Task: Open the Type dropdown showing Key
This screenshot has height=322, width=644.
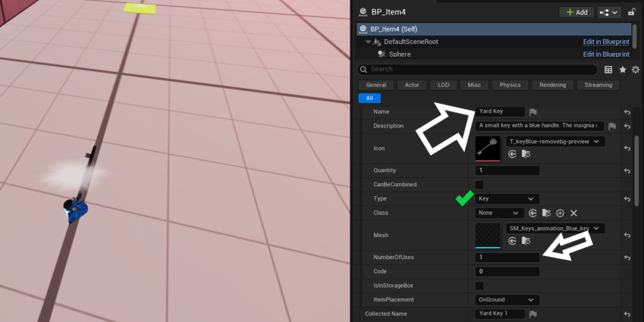Action: pyautogui.click(x=507, y=199)
